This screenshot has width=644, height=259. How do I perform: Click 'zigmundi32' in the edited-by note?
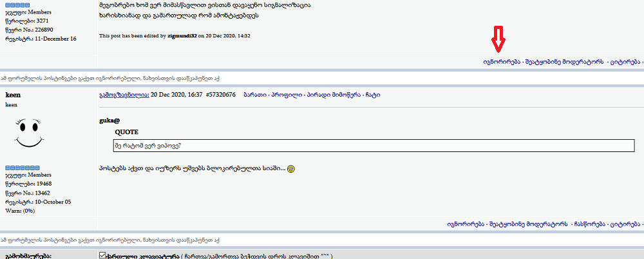coord(182,36)
